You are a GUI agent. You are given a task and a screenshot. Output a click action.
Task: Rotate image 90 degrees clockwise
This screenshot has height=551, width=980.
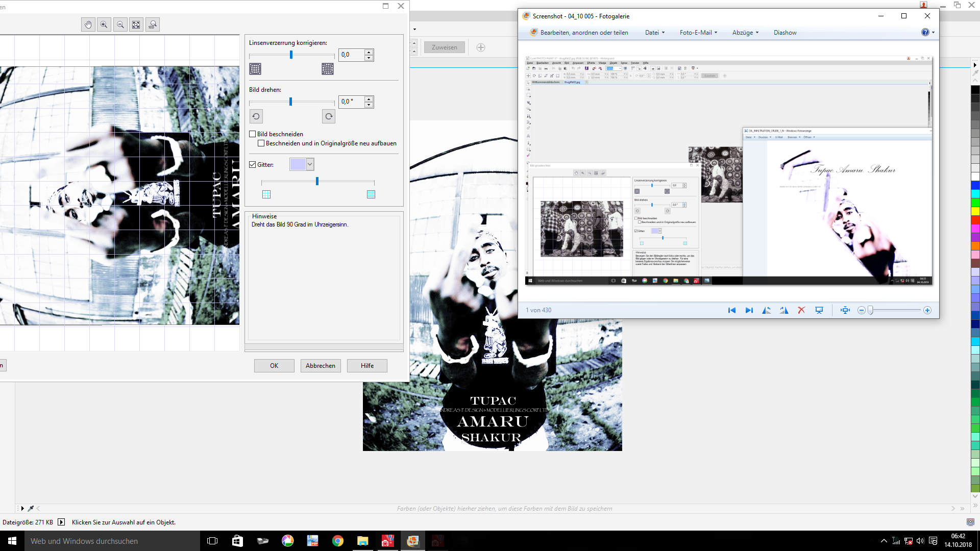[x=329, y=116]
